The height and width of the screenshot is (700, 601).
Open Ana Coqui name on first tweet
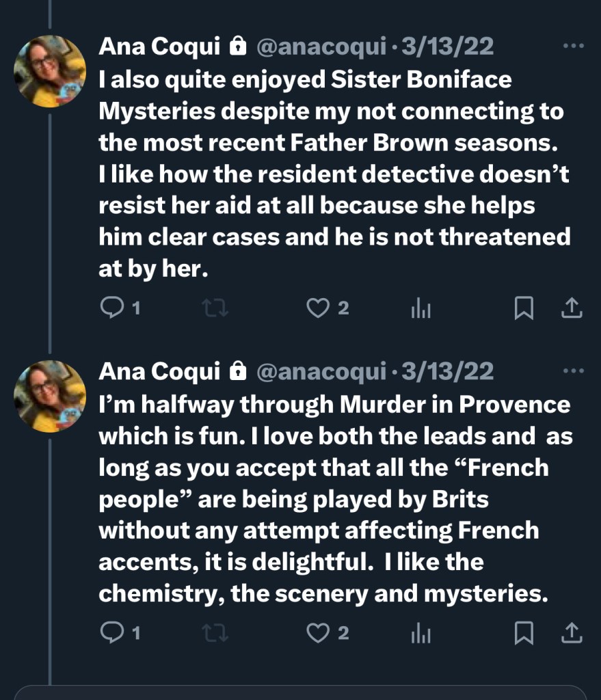pyautogui.click(x=160, y=46)
